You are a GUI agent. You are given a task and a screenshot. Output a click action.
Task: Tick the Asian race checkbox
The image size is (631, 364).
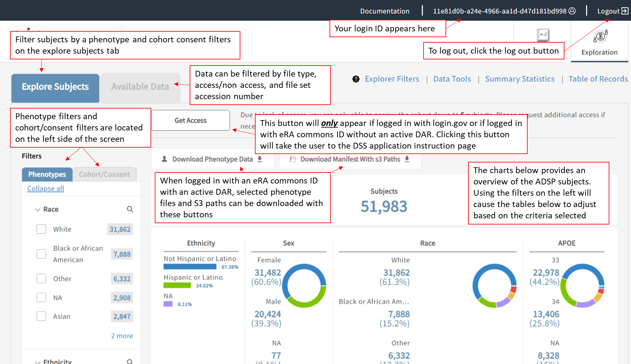tap(41, 316)
